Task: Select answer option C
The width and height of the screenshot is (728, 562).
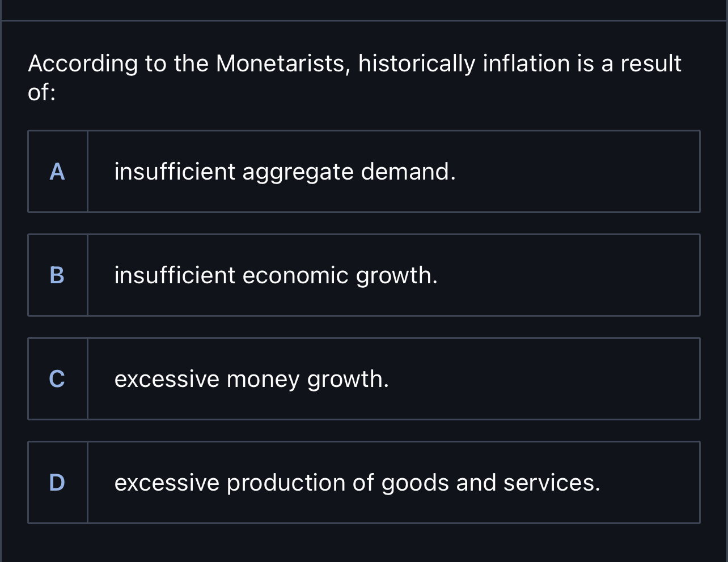Action: tap(363, 378)
